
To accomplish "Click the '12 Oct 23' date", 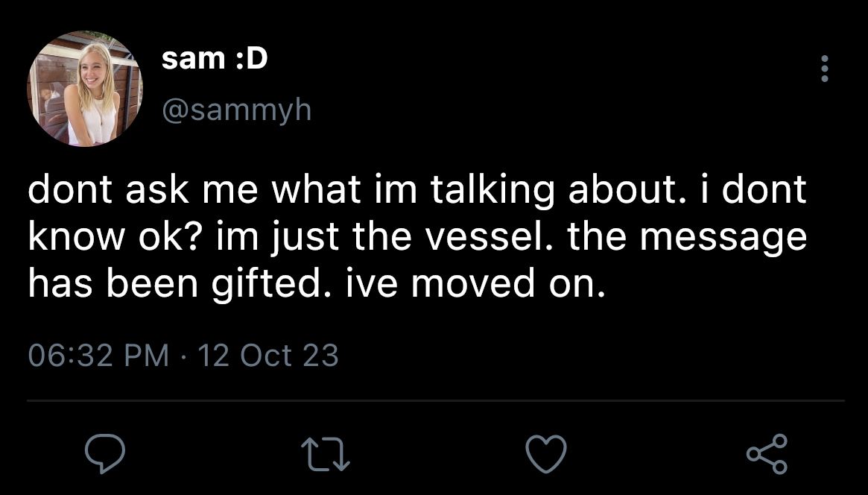I will (268, 356).
